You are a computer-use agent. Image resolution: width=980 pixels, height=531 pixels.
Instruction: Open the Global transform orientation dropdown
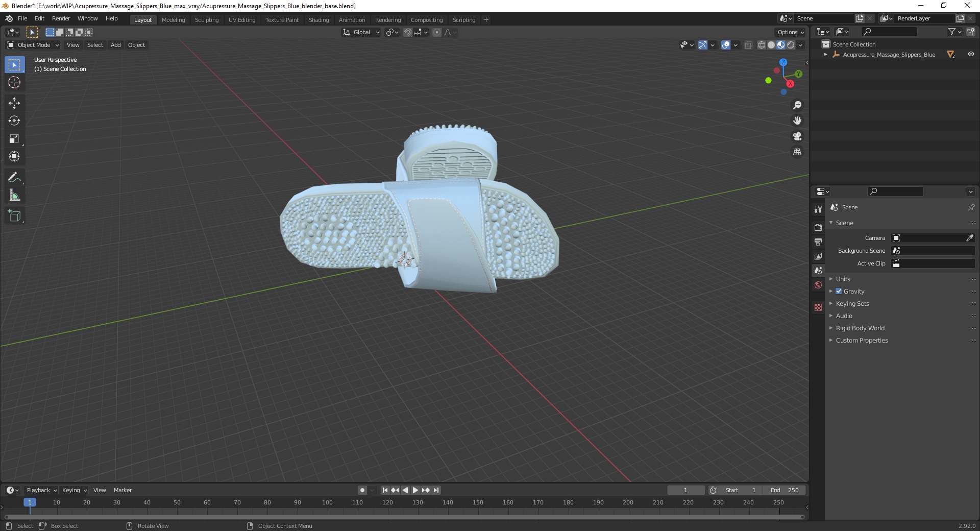click(361, 32)
